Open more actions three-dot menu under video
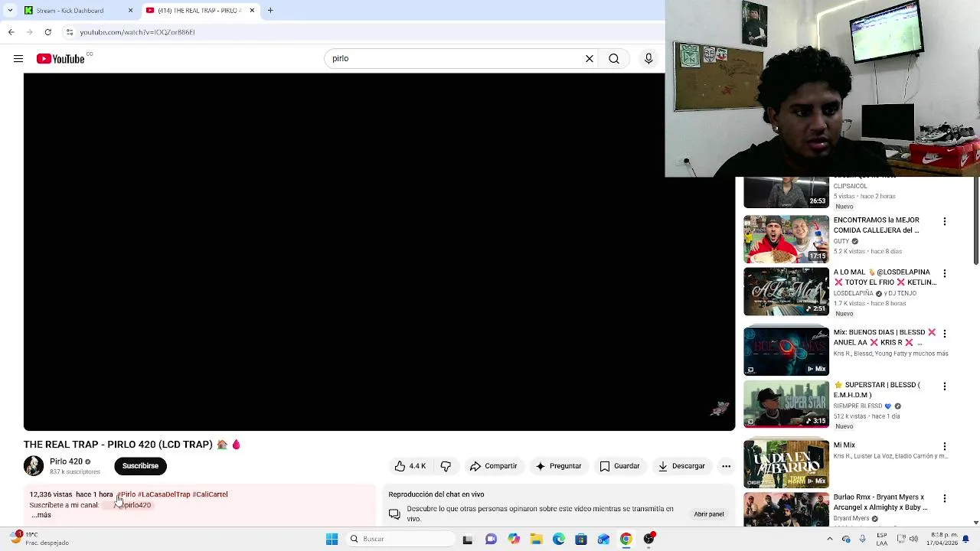The width and height of the screenshot is (980, 551). click(726, 466)
